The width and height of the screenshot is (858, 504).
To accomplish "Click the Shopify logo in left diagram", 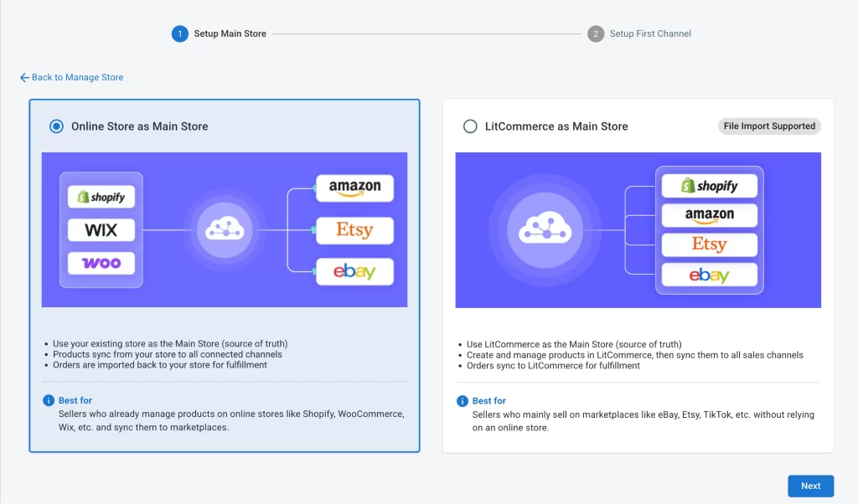I will pos(101,197).
